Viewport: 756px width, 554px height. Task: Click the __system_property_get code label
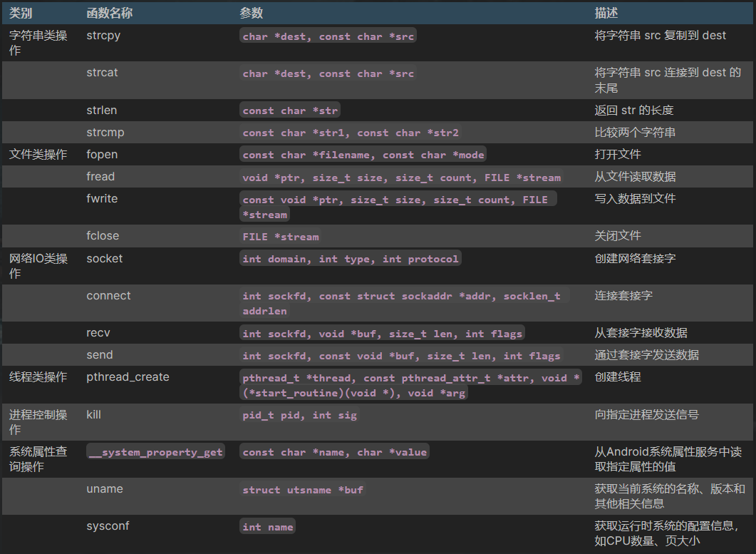[x=156, y=452]
